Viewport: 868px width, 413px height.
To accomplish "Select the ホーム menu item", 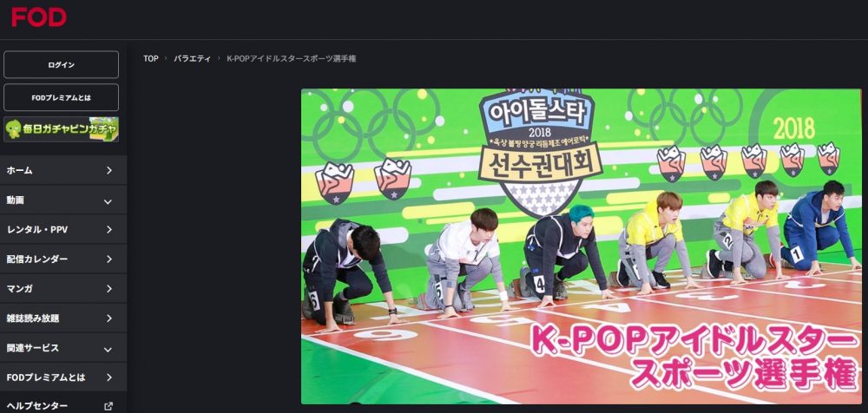I will [x=63, y=171].
